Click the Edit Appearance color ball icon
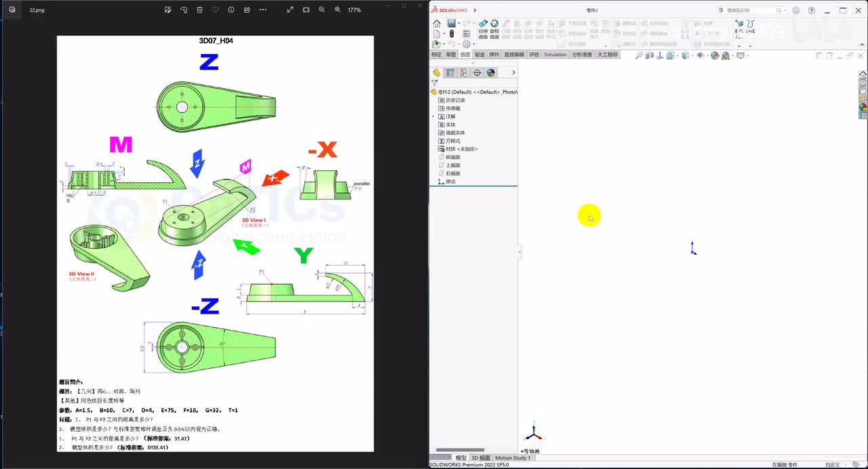 (715, 56)
